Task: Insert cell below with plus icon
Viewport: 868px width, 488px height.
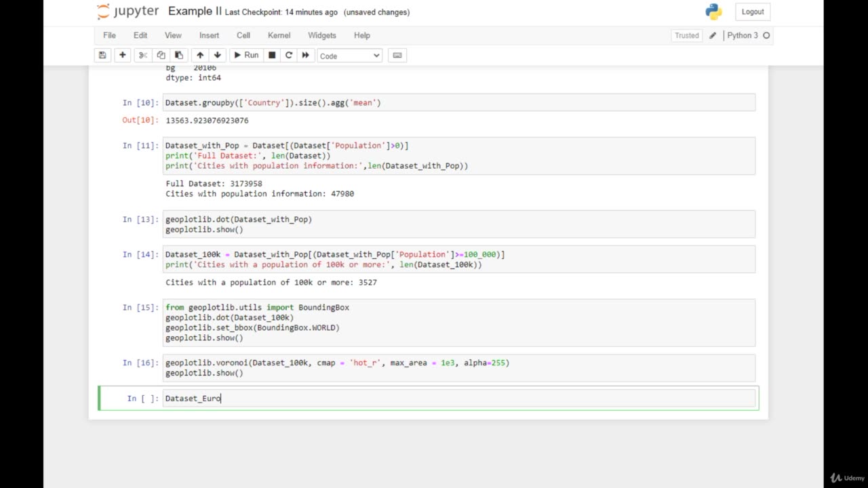Action: click(123, 55)
